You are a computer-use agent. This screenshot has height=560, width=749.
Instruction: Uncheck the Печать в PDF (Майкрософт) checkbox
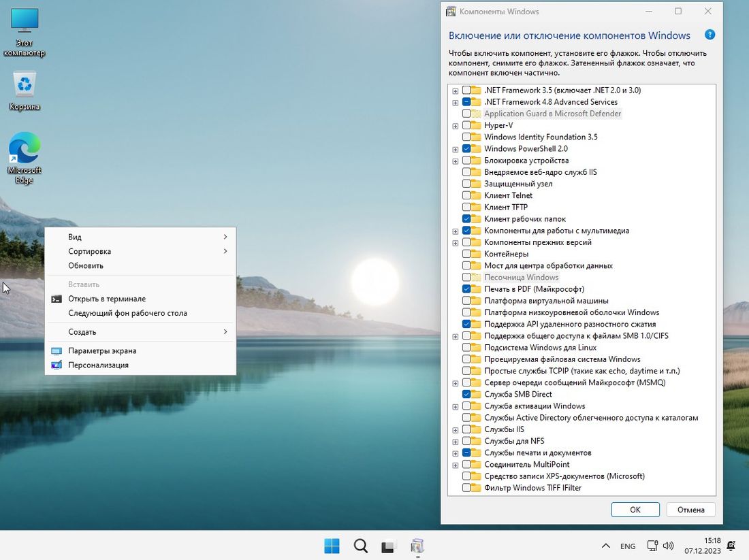pos(466,289)
